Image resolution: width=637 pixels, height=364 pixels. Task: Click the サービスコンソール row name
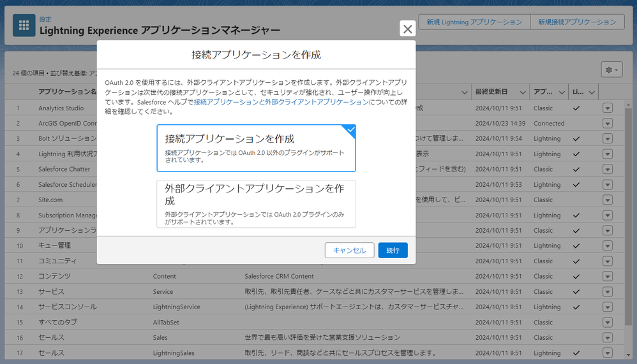[x=68, y=307]
